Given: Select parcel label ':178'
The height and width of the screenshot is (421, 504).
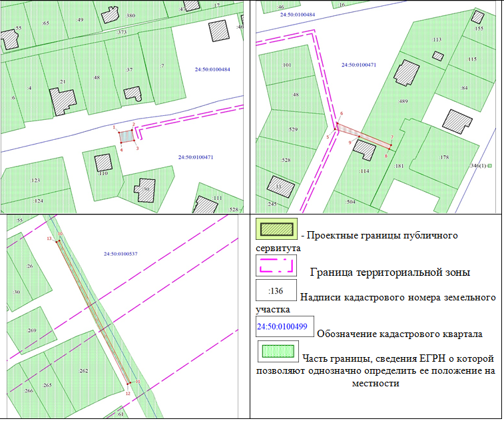Looking at the screenshot, I should (444, 157).
